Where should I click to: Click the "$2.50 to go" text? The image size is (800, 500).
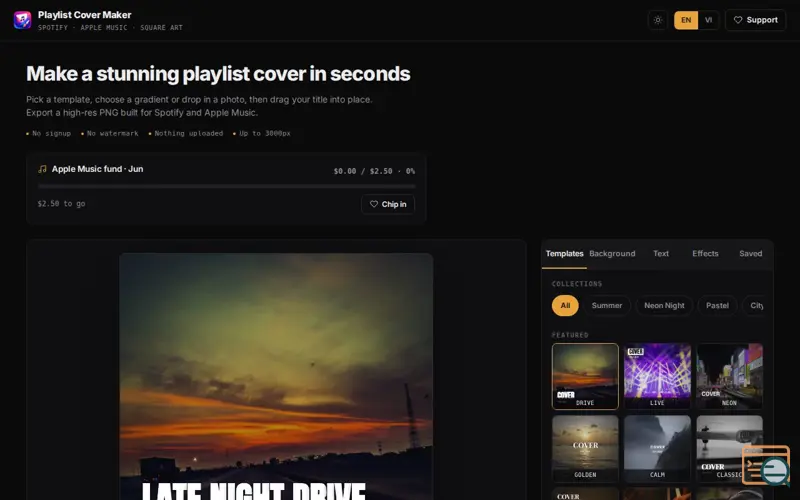[x=61, y=204]
